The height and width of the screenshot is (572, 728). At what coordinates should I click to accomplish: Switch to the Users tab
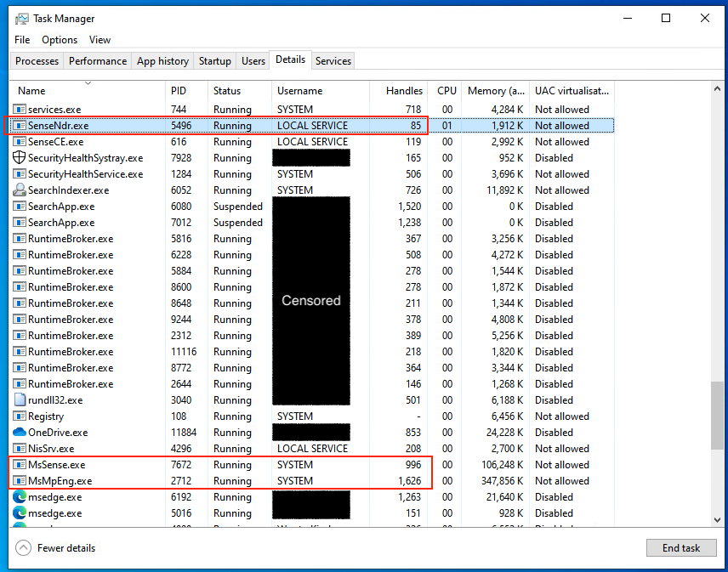253,61
